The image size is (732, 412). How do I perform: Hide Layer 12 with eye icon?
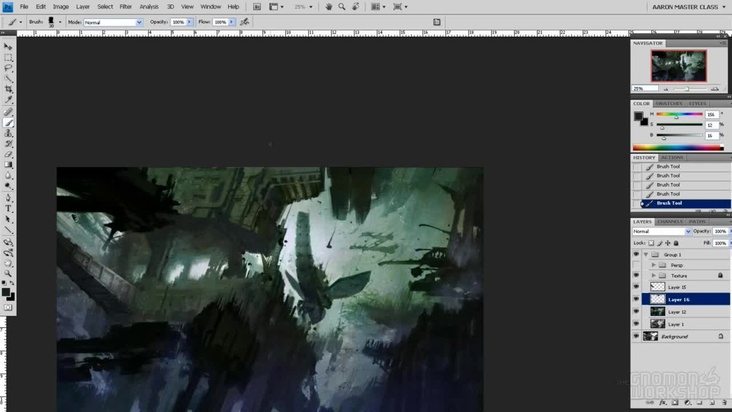(636, 311)
